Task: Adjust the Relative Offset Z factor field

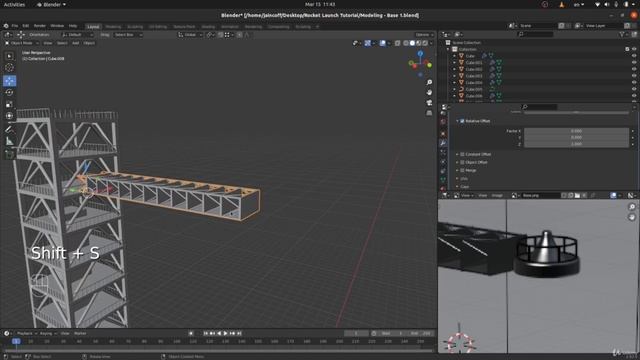Action: (x=576, y=144)
